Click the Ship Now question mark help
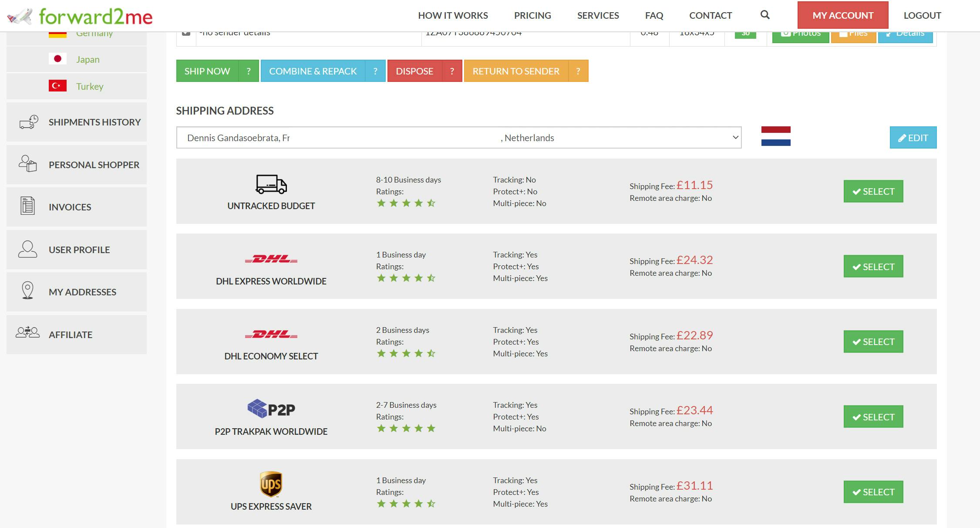980x528 pixels. click(249, 71)
